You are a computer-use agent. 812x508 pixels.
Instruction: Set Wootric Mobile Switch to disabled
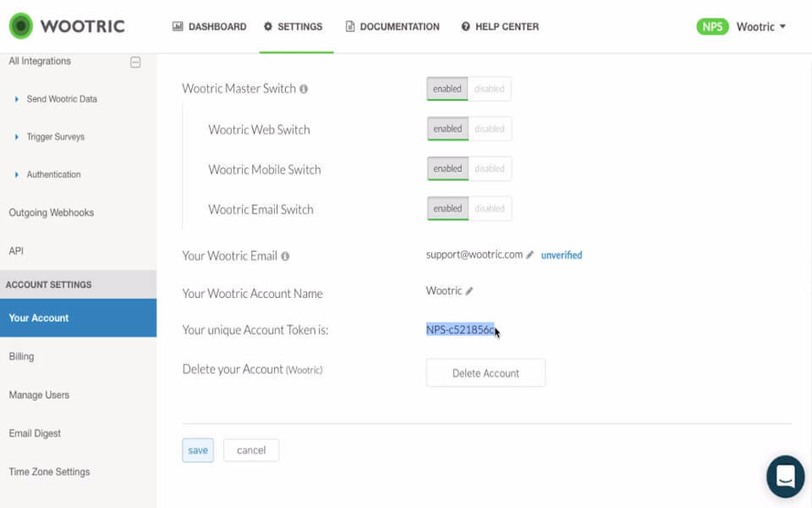click(x=490, y=168)
